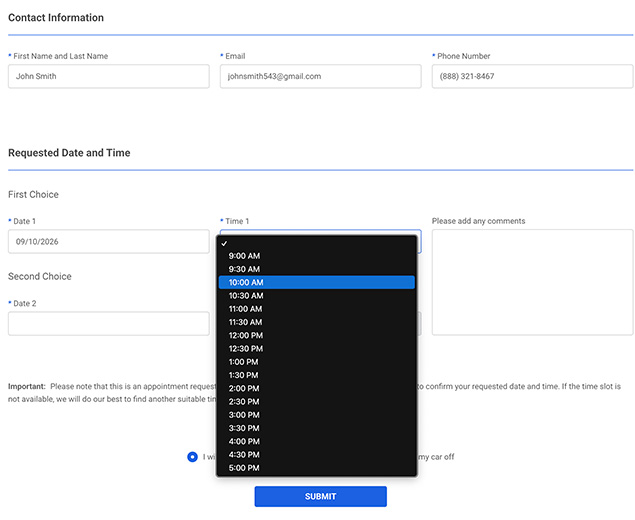
Task: Select 12:30 PM time slot
Action: (317, 349)
